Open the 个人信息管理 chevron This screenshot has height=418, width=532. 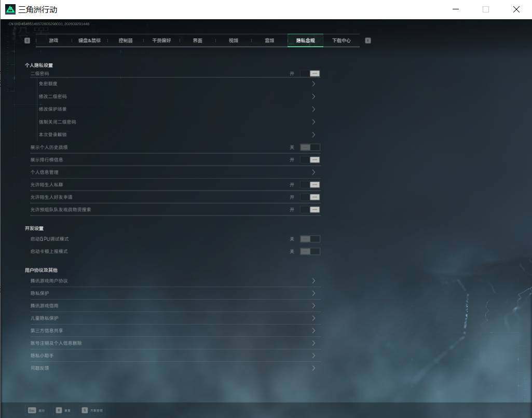pyautogui.click(x=313, y=172)
